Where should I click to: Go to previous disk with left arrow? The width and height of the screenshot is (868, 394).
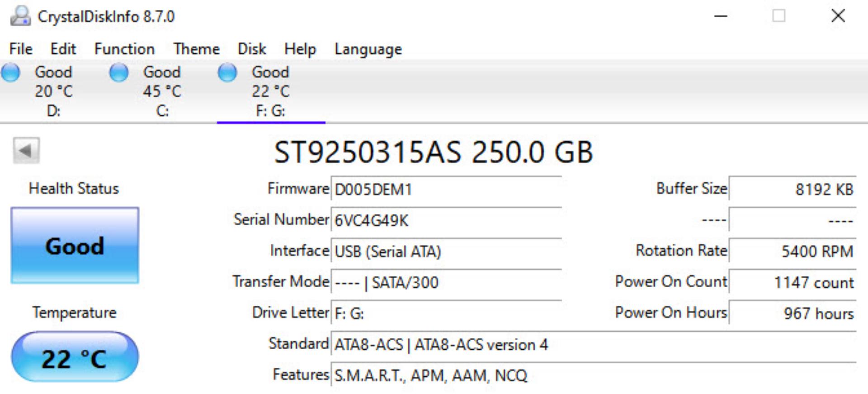26,151
